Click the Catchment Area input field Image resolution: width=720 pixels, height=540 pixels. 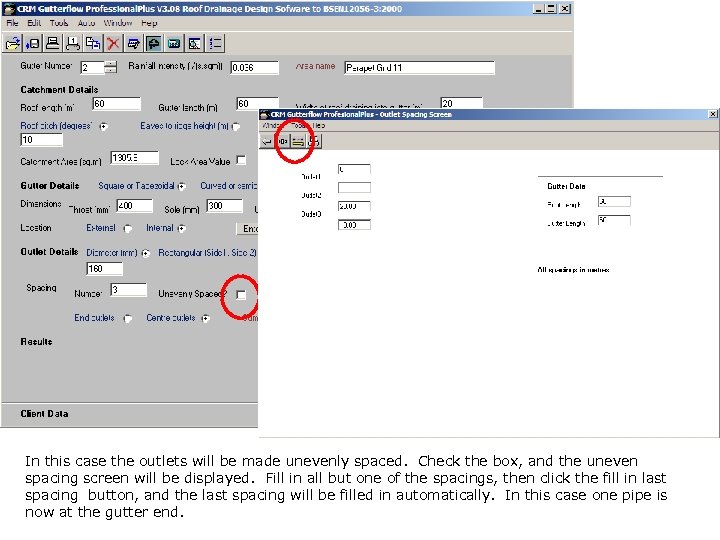click(135, 158)
